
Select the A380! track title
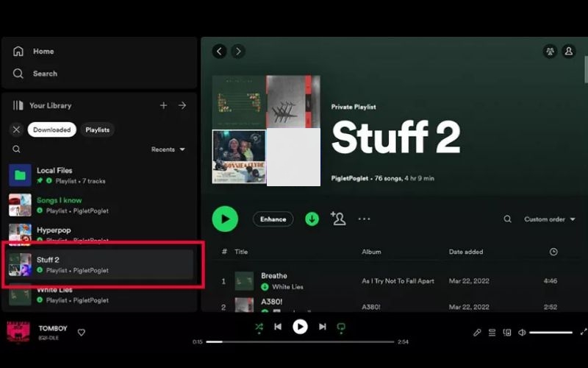point(271,302)
